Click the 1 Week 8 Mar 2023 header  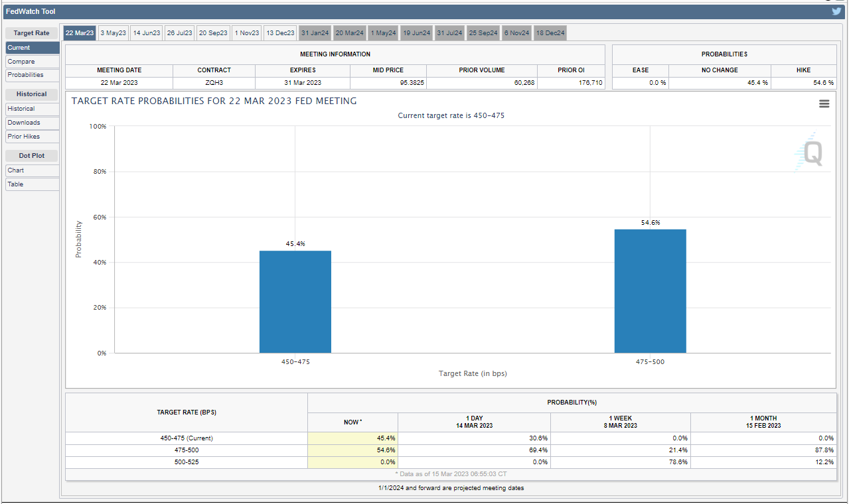621,422
